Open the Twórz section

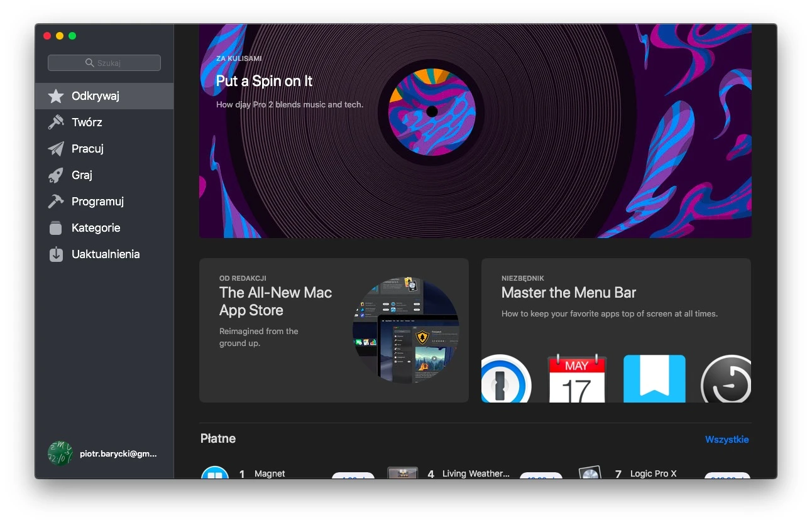coord(104,122)
